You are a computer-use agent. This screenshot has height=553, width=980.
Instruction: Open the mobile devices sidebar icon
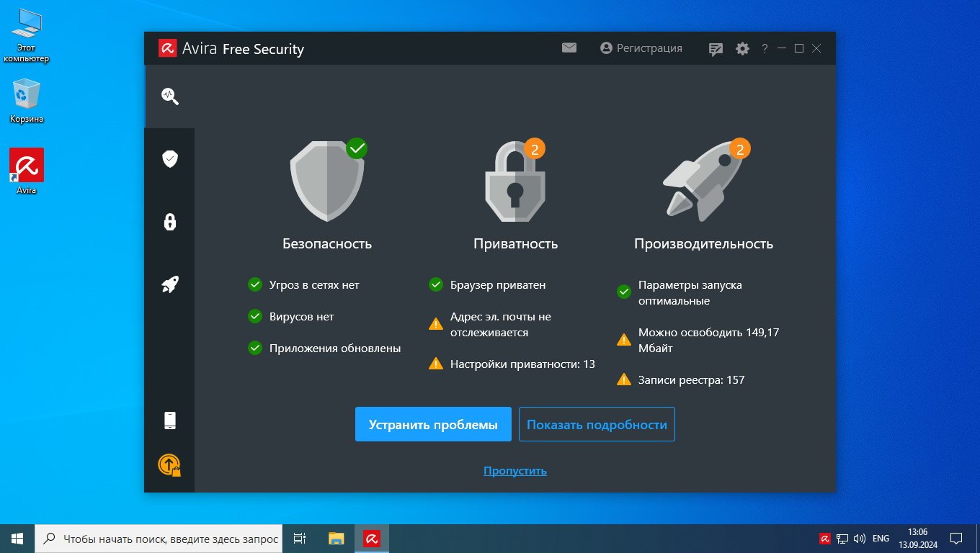click(x=170, y=421)
